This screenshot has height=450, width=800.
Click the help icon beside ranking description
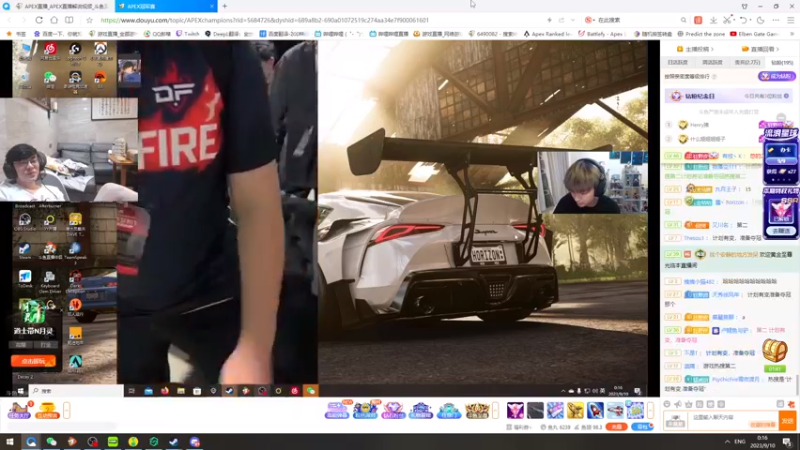pyautogui.click(x=714, y=77)
